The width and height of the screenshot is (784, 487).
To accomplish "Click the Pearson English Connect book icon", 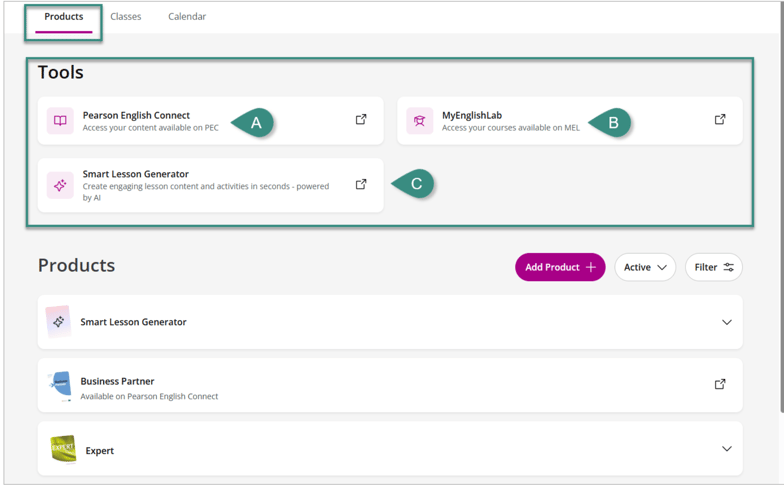I will pos(60,121).
